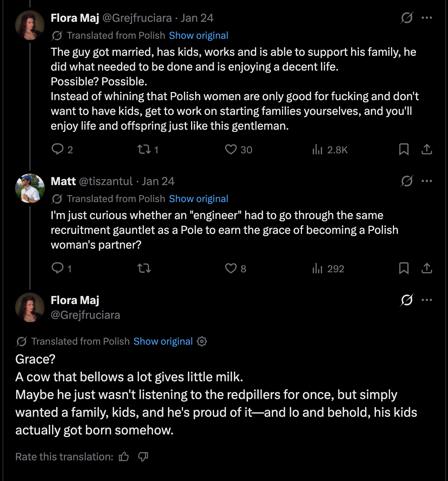Repost Matt's tweet
The image size is (448, 481).
point(144,268)
